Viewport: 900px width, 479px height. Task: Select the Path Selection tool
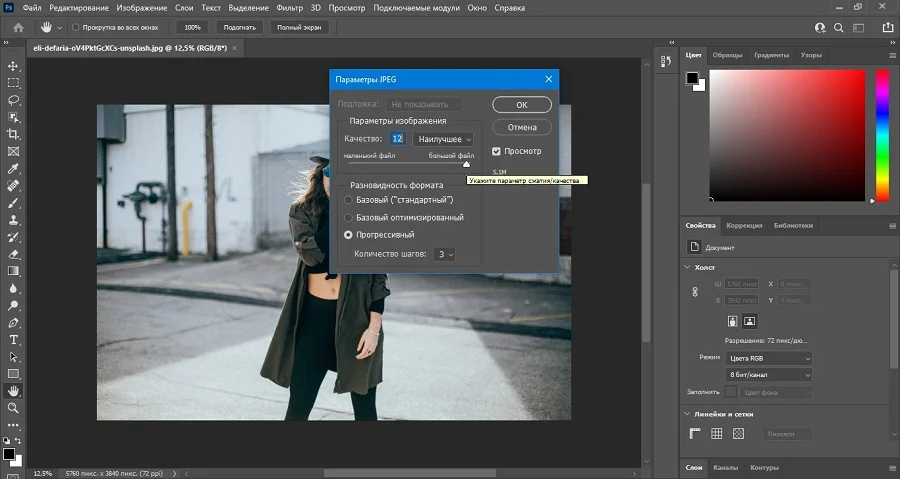13,357
